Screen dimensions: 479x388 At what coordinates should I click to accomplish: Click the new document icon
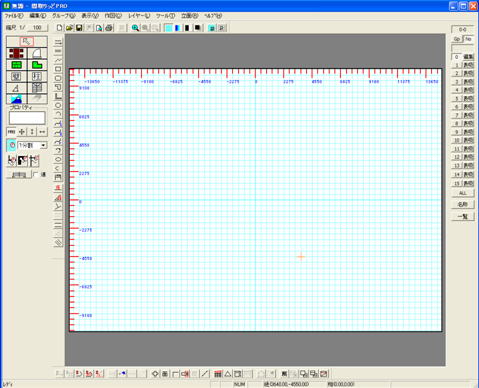(59, 28)
